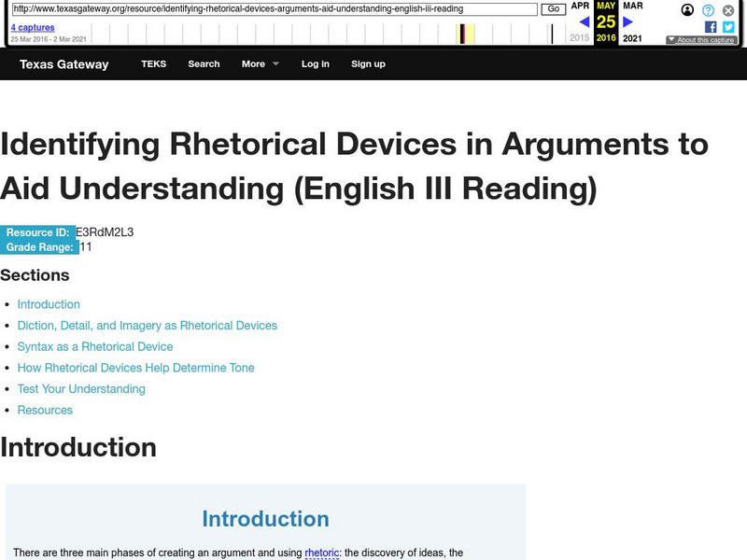Select the TEKS menu item
This screenshot has height=560, width=747.
coord(152,64)
